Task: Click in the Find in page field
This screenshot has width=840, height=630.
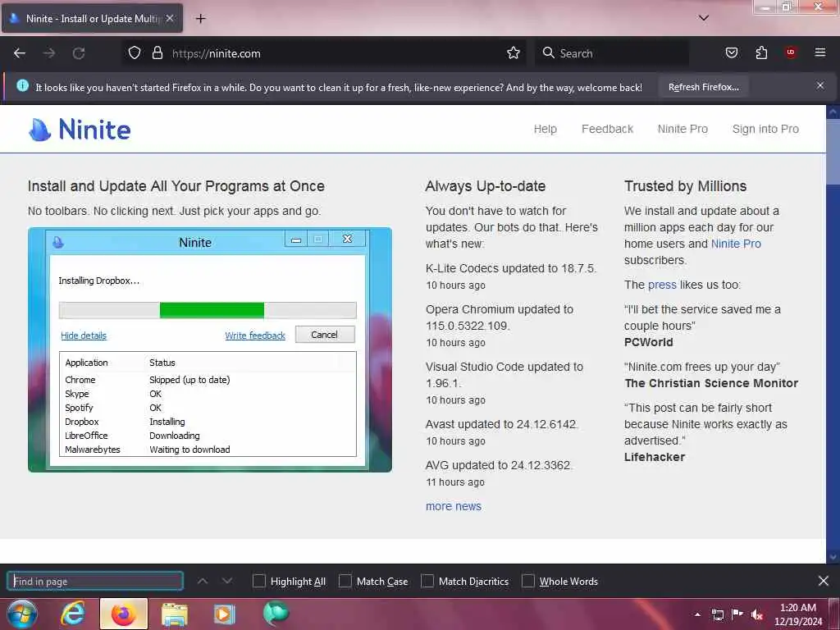Action: [x=95, y=582]
